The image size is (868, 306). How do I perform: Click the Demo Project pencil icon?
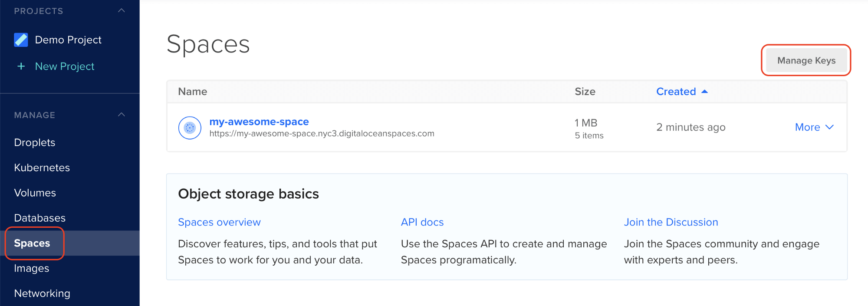(21, 40)
